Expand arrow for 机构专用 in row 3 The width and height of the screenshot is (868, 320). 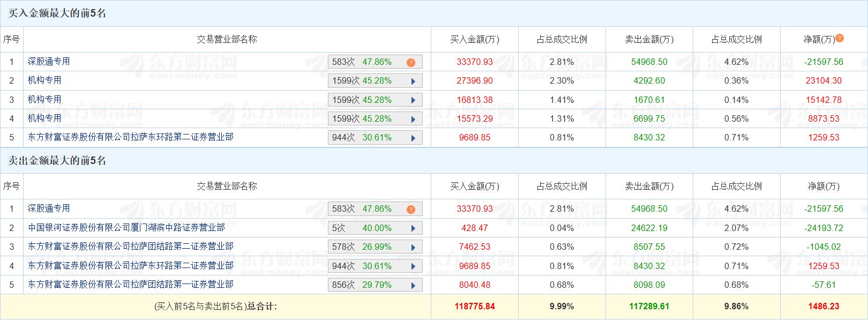(413, 100)
